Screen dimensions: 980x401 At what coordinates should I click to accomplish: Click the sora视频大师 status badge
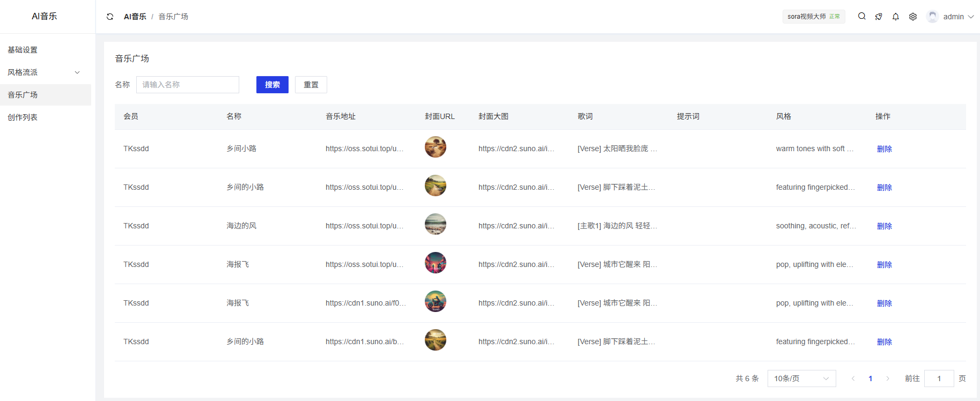click(x=813, y=17)
